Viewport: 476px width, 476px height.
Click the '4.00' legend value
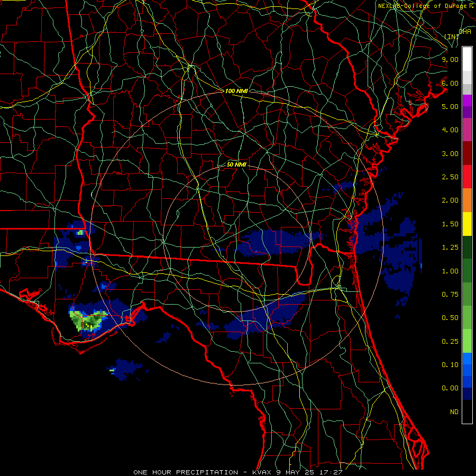pyautogui.click(x=450, y=130)
